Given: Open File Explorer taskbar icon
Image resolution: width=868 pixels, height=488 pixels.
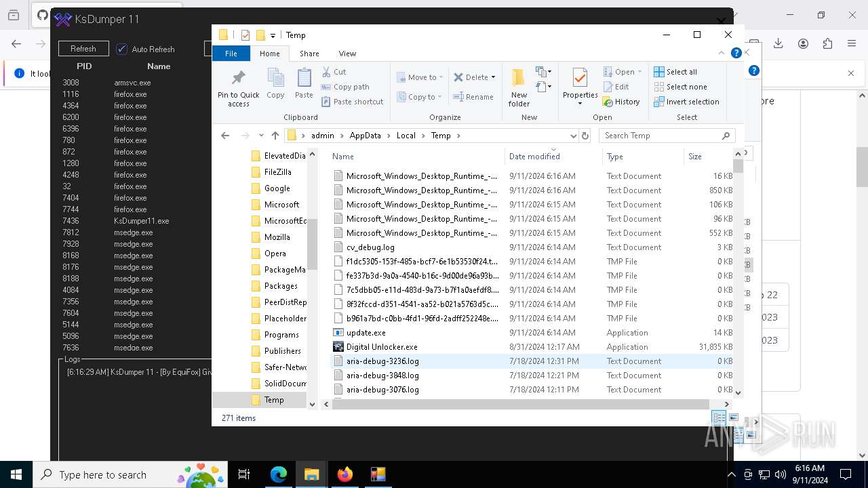Looking at the screenshot, I should click(x=312, y=474).
